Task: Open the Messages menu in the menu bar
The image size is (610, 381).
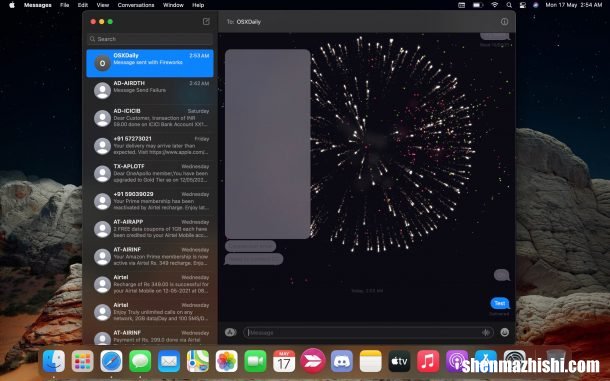Action: (x=38, y=5)
